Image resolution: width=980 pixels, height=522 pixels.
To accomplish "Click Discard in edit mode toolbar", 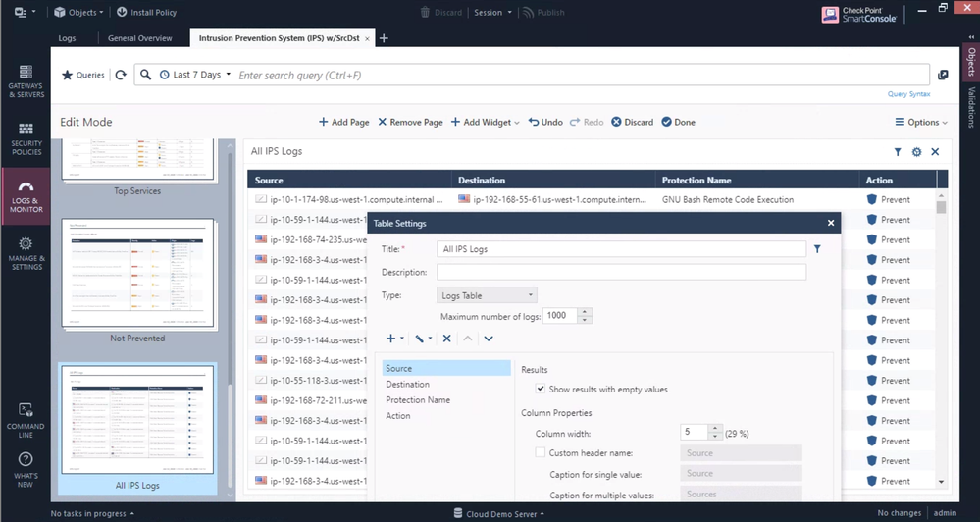I will 632,122.
